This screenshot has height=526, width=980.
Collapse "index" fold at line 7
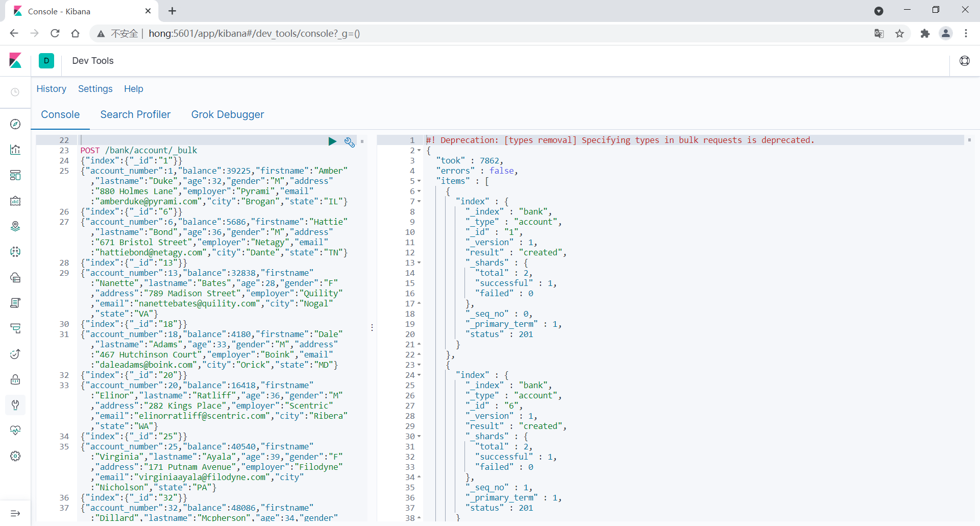(419, 202)
